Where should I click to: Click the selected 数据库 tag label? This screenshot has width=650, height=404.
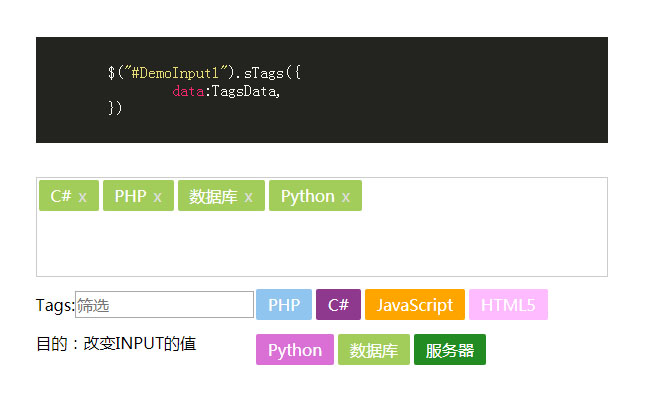coord(213,197)
